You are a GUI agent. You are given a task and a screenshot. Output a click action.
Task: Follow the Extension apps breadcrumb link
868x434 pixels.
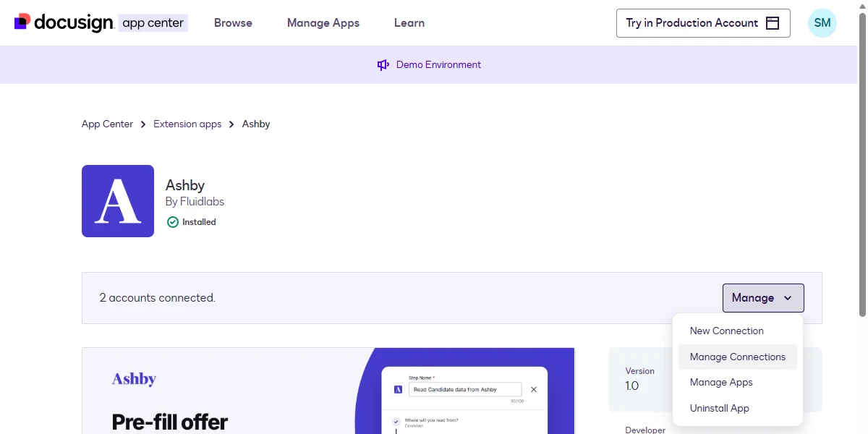[187, 124]
